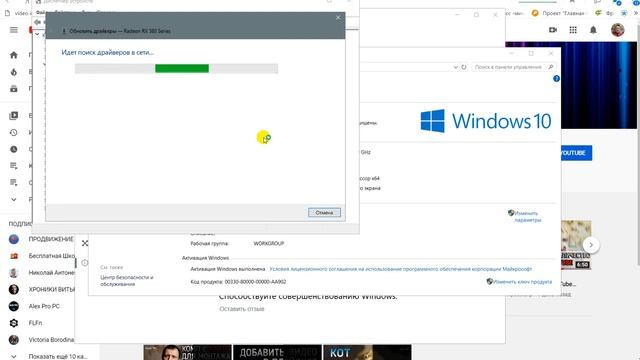Viewport: 640px width, 360px height.
Task: Open video thumbnail with 6:50 duration
Action: [576, 245]
